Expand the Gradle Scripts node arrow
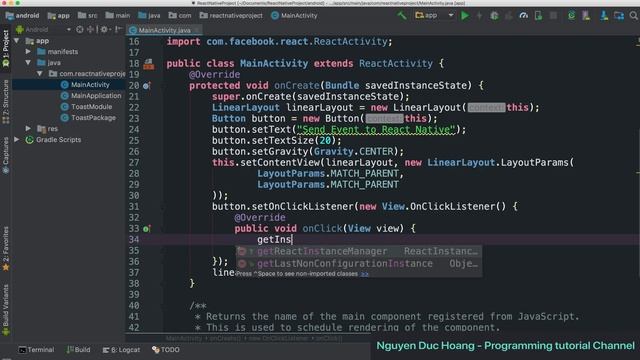 (17, 140)
